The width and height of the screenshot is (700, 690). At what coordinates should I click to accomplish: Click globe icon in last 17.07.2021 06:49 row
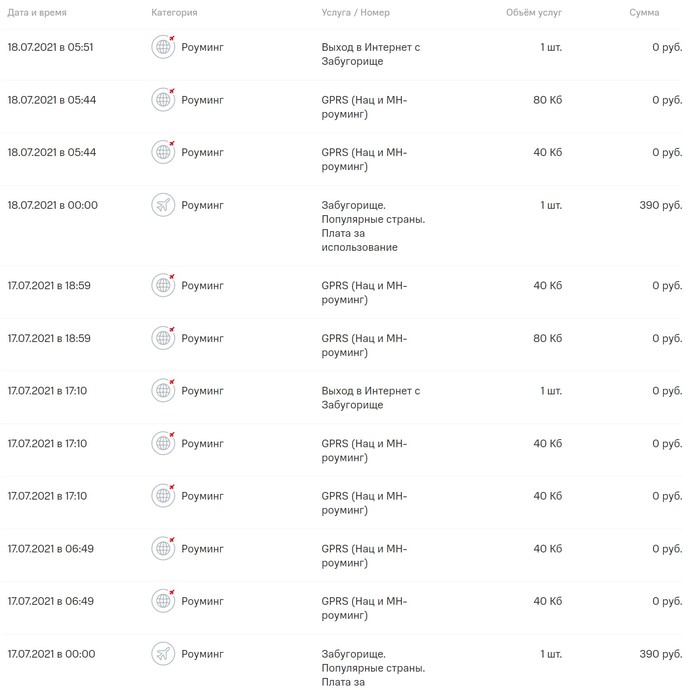163,601
